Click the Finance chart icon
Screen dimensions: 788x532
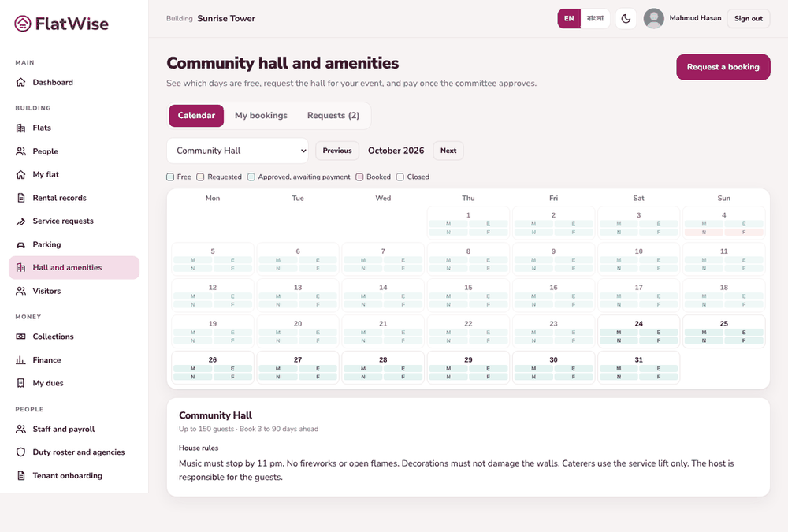click(x=20, y=360)
